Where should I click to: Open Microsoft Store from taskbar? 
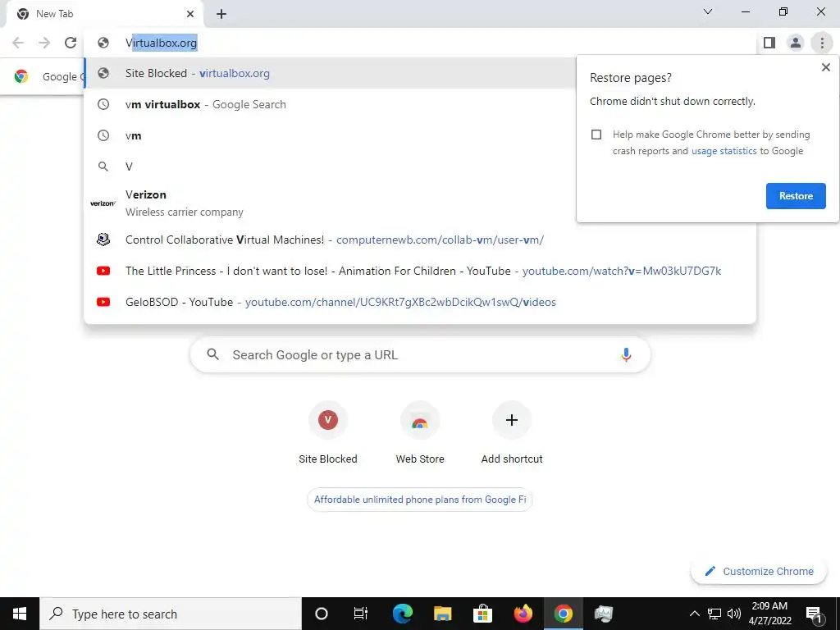482,614
